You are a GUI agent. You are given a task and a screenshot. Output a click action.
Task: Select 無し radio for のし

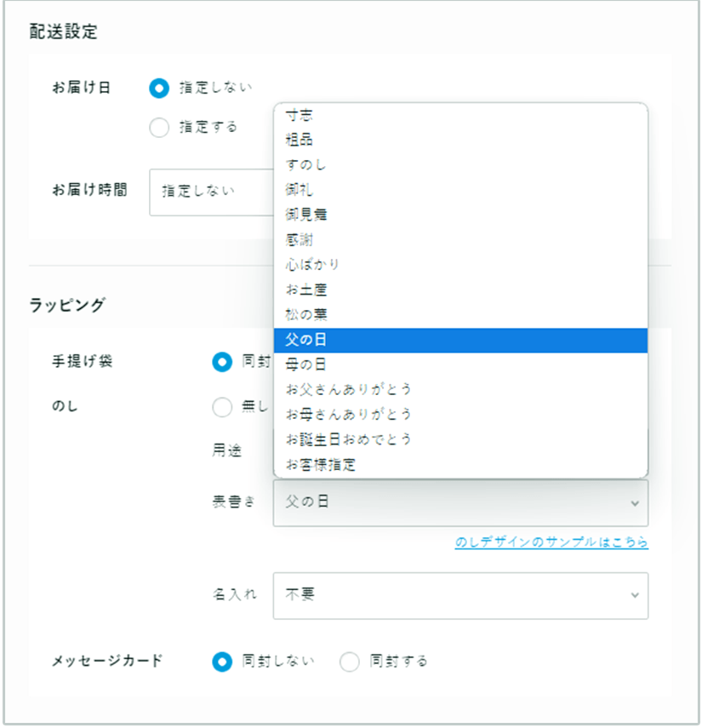pos(222,407)
